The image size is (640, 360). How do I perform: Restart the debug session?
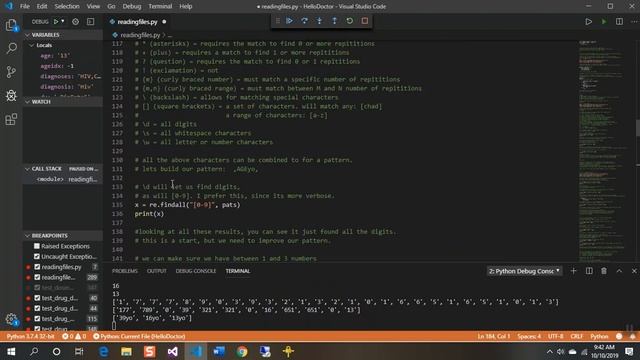(x=350, y=21)
